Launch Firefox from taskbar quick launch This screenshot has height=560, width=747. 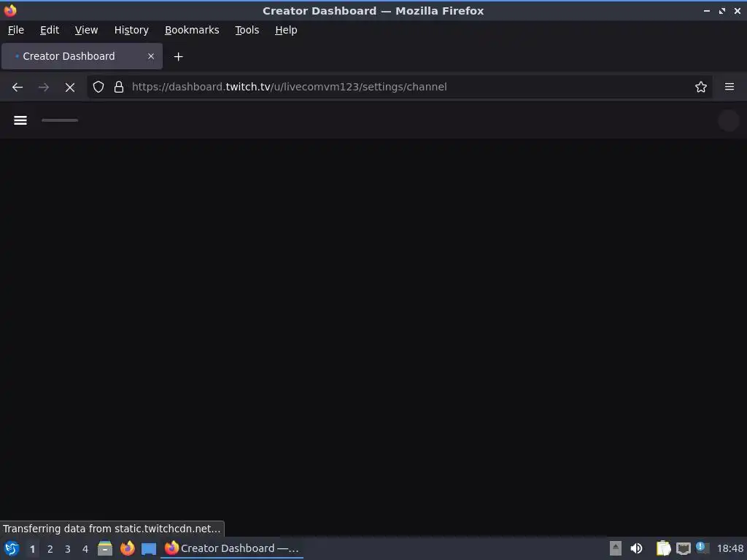click(127, 548)
